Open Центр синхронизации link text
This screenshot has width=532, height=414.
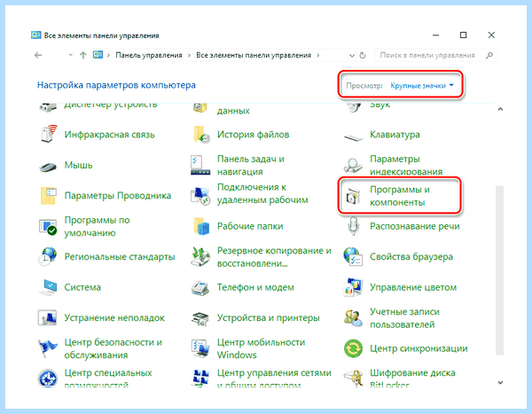point(419,348)
